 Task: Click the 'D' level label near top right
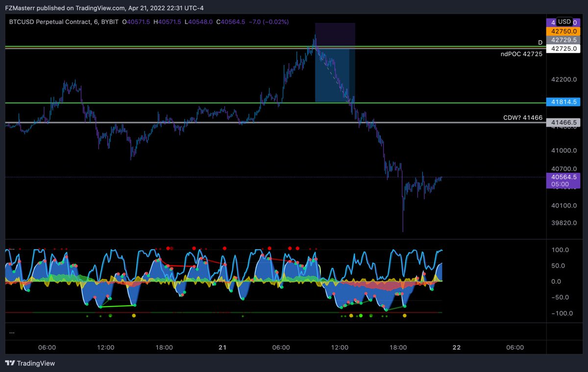click(x=540, y=43)
